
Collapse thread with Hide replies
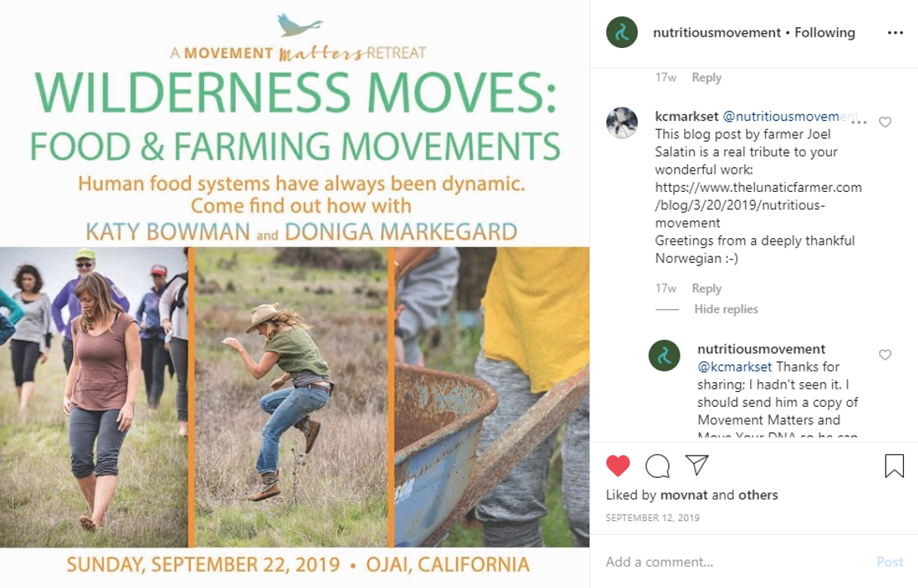pyautogui.click(x=726, y=309)
